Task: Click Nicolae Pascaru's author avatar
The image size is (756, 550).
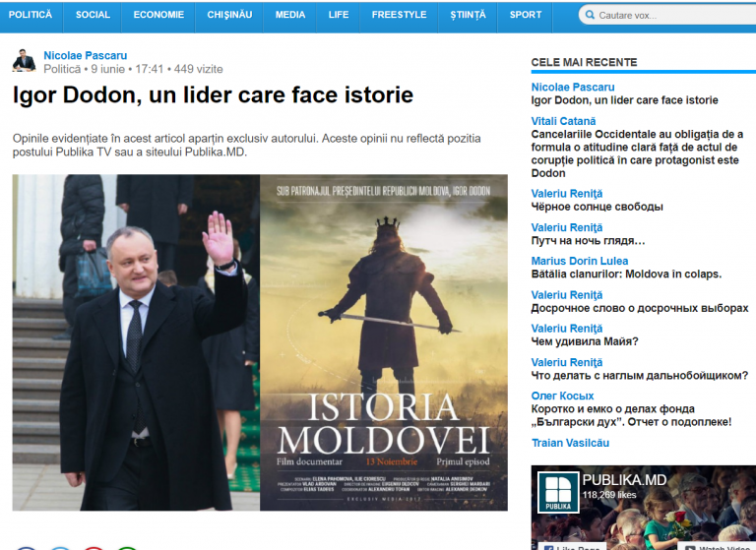Action: (x=24, y=61)
